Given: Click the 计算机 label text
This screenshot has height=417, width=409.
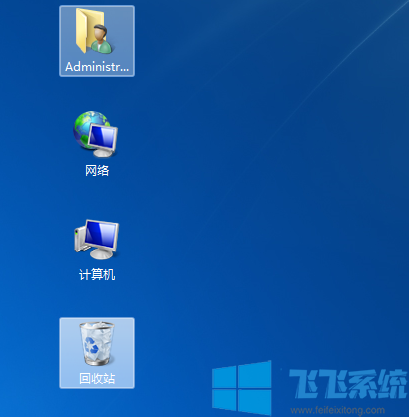Looking at the screenshot, I should [x=97, y=275].
